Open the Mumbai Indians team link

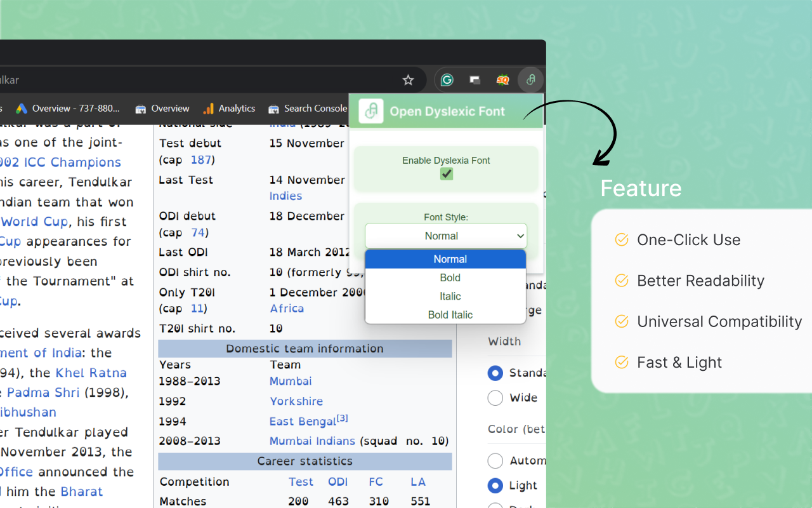(x=312, y=441)
